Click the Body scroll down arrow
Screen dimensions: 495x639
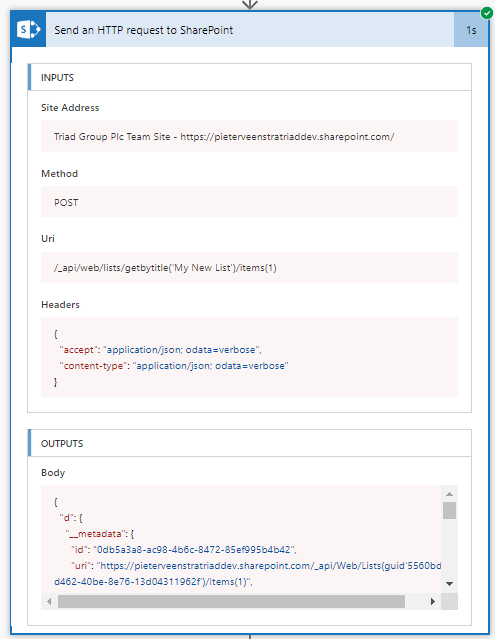449,584
